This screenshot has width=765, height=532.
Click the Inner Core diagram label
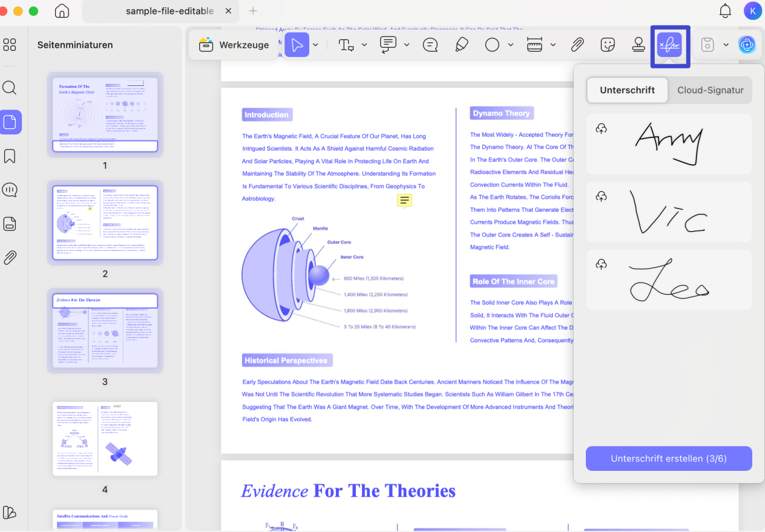click(x=352, y=257)
